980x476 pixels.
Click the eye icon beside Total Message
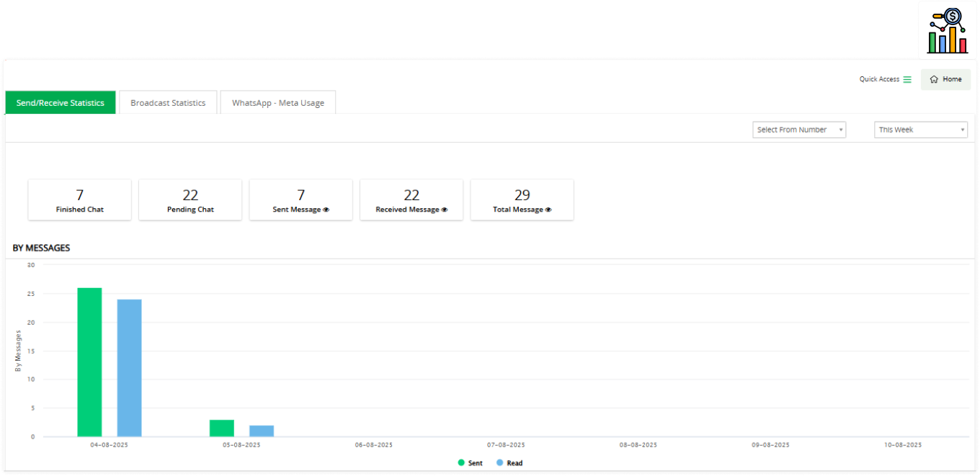pos(548,210)
